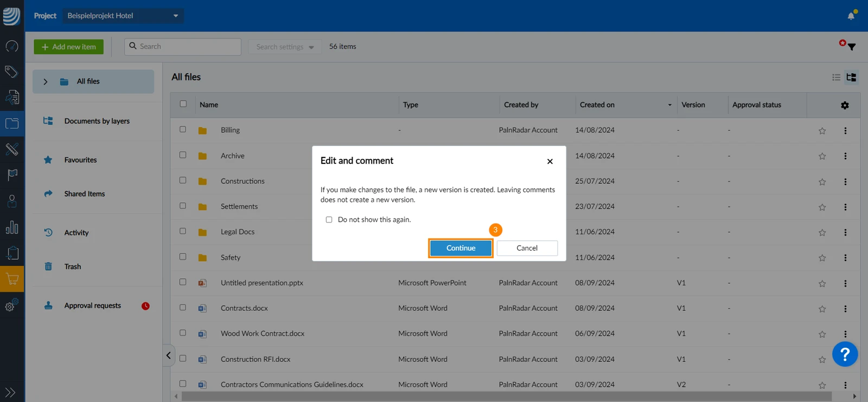Sort by the Name column header
Viewport: 868px width, 402px height.
pos(209,105)
